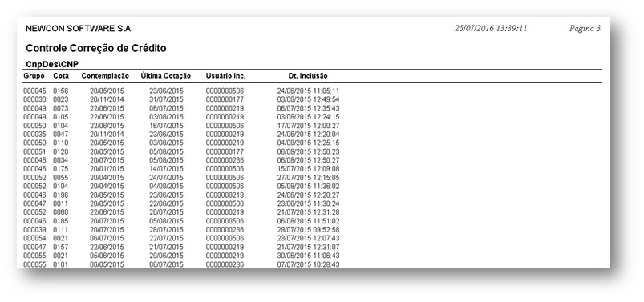Screen dimensions: 644x302
Task: Select user 0000000177 in row 000051
Action: pos(225,152)
